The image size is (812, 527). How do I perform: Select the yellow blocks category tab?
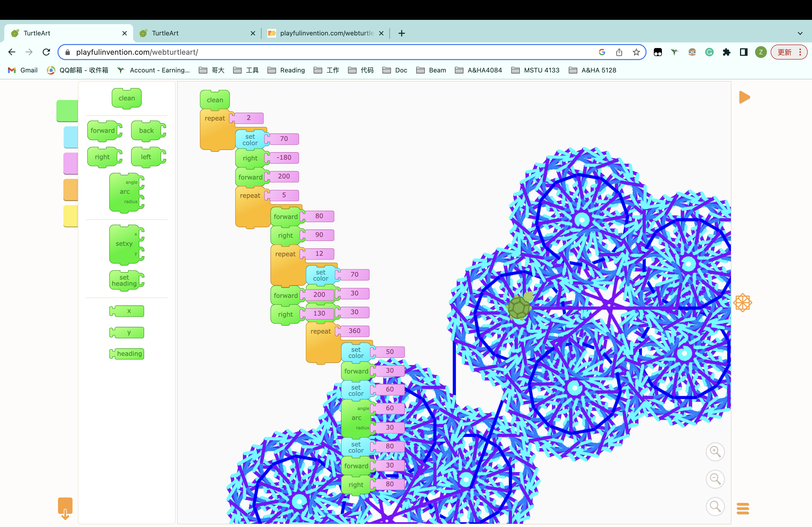[71, 216]
